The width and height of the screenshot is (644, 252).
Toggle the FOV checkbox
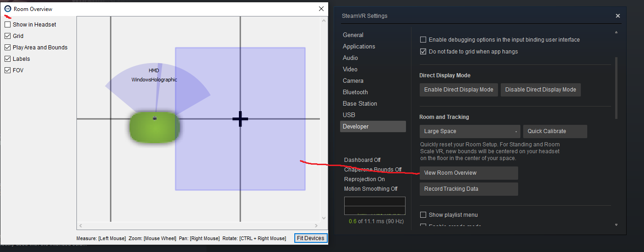tap(7, 70)
